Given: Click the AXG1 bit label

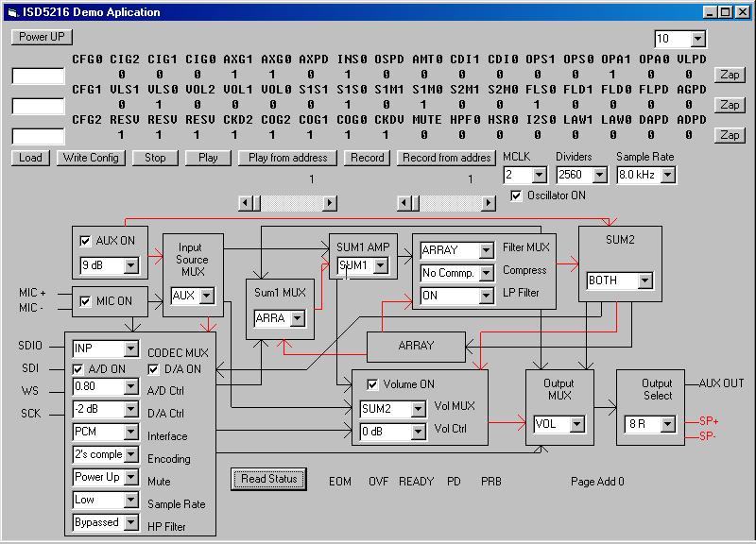Looking at the screenshot, I should (238, 59).
